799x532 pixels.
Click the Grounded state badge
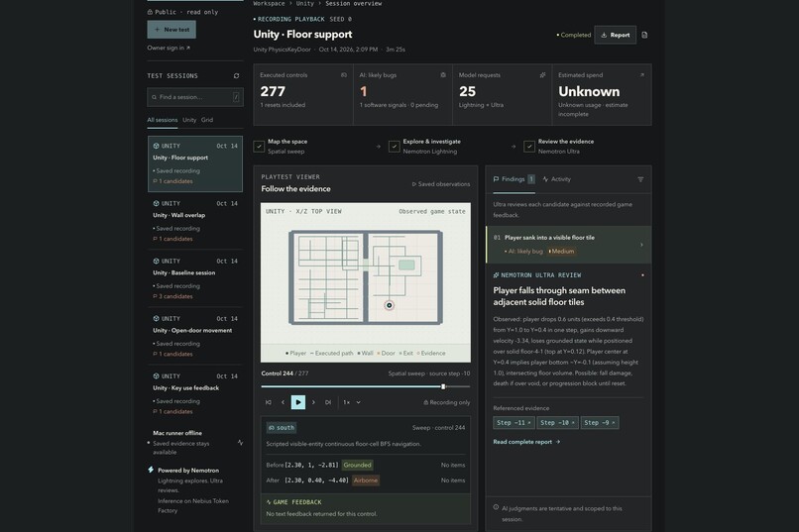[357, 465]
